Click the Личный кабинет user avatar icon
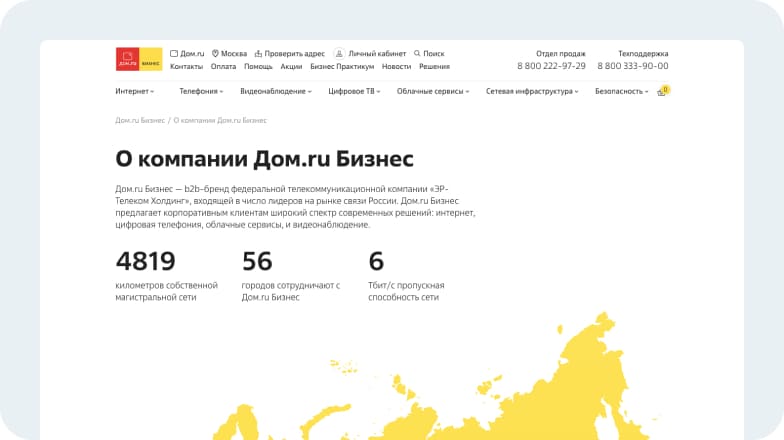The width and height of the screenshot is (784, 440). [x=339, y=54]
